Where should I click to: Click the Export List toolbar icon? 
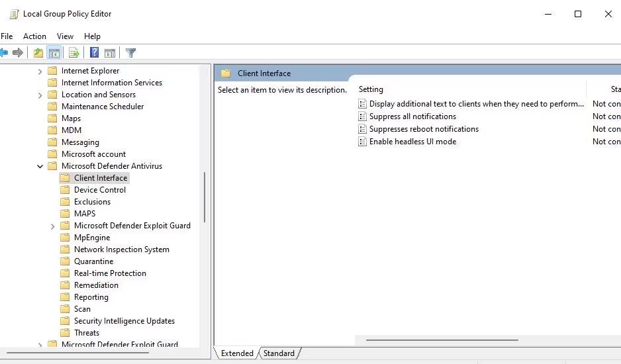[x=74, y=53]
